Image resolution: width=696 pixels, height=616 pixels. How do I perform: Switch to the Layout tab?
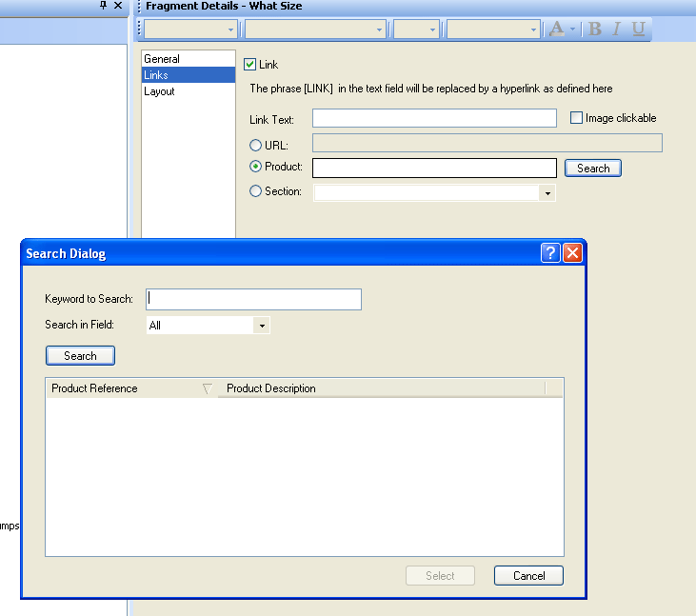159,91
